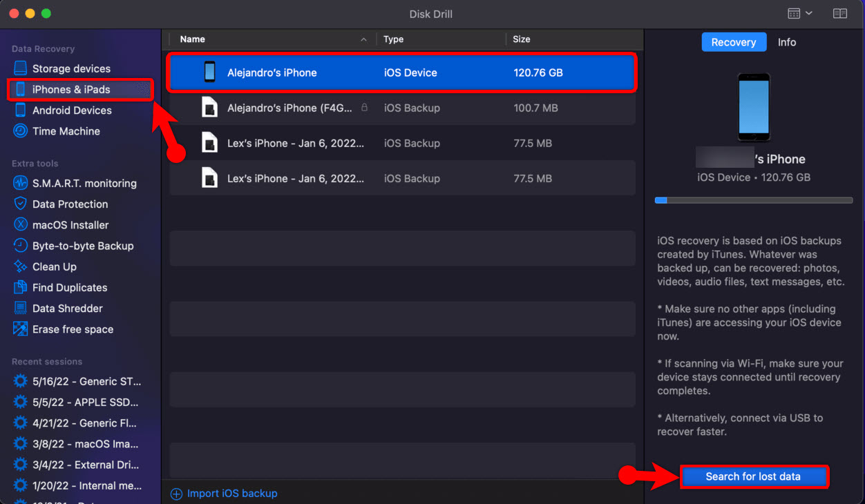The height and width of the screenshot is (504, 865).
Task: Switch to the Info tab
Action: 786,42
